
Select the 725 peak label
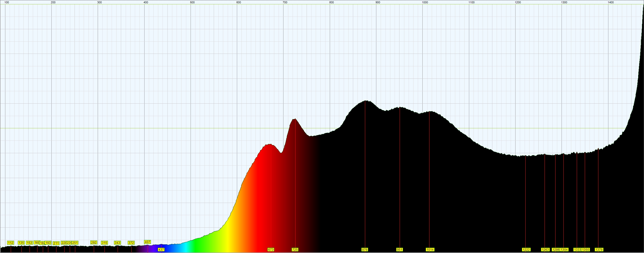point(295,250)
